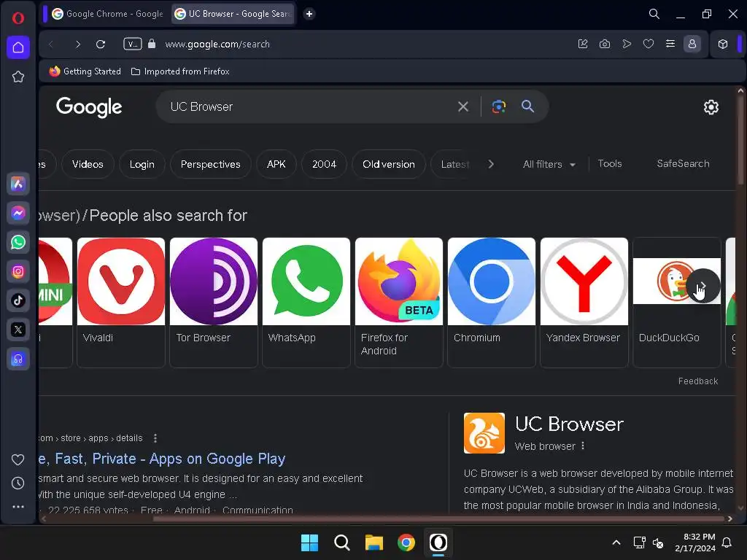Open TikTok in the Opera sidebar

pos(18,300)
